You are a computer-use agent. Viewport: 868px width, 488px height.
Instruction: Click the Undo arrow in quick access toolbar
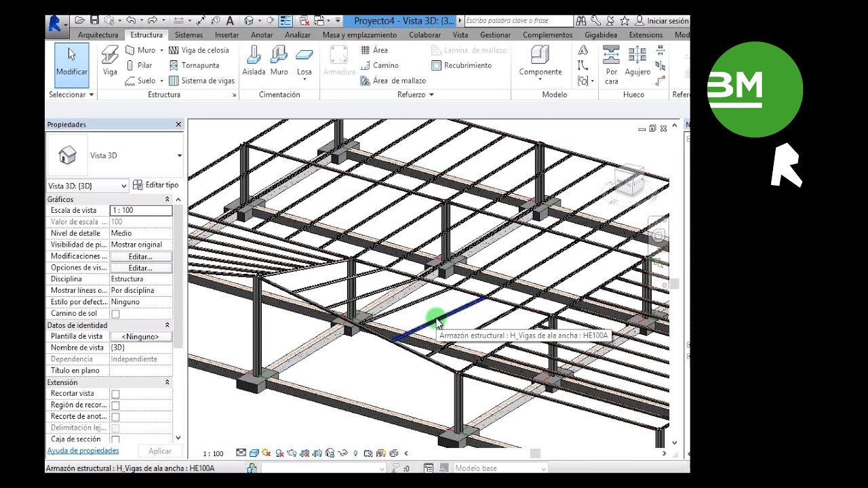tap(130, 21)
